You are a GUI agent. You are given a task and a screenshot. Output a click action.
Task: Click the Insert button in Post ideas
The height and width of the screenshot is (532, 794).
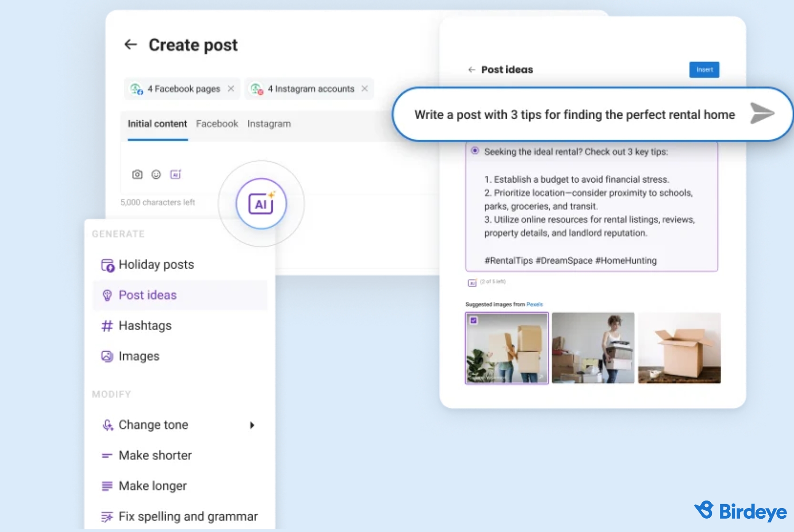pyautogui.click(x=704, y=70)
